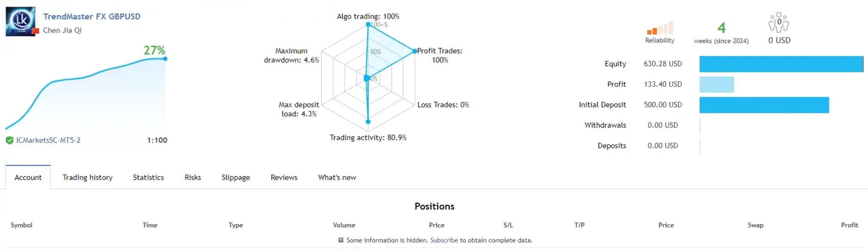Click the Trading activity radar point
The image size is (868, 250).
coord(368,122)
